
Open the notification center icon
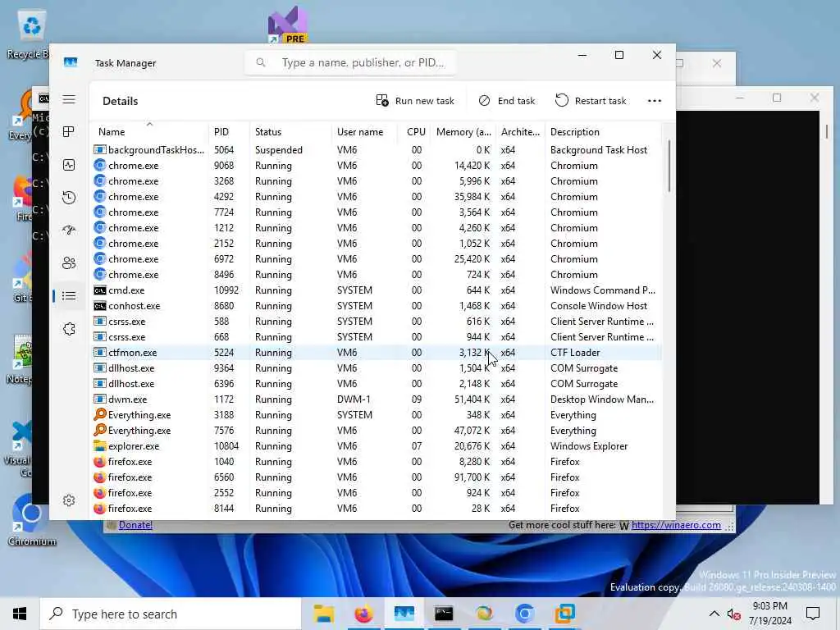813,614
